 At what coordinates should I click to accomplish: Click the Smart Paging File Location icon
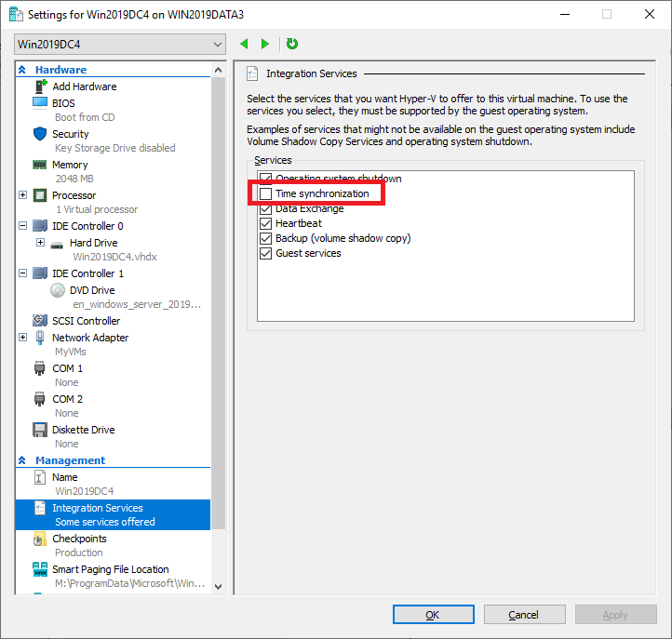coord(40,569)
